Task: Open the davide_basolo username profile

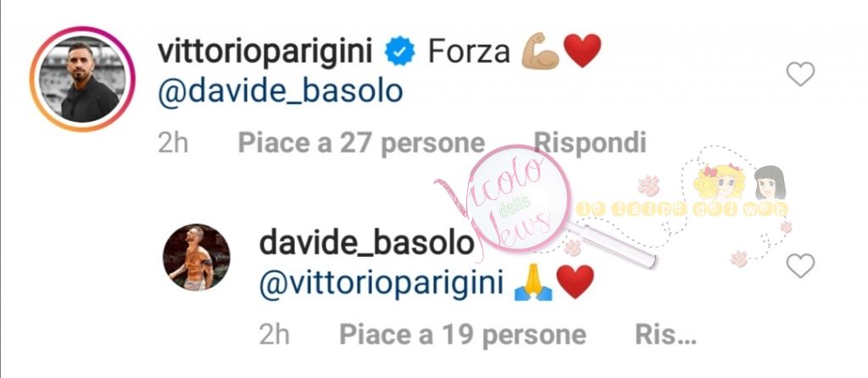Action: [367, 244]
